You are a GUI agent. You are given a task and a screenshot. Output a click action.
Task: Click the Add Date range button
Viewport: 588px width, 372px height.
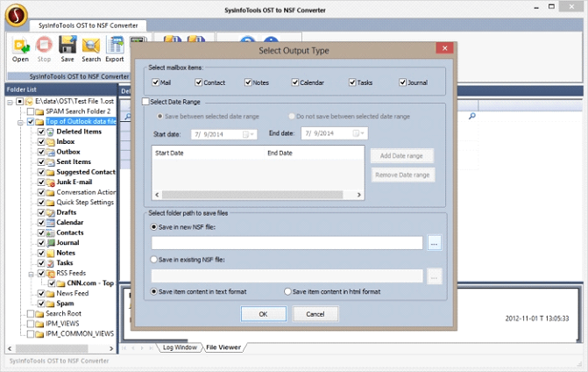pyautogui.click(x=401, y=156)
